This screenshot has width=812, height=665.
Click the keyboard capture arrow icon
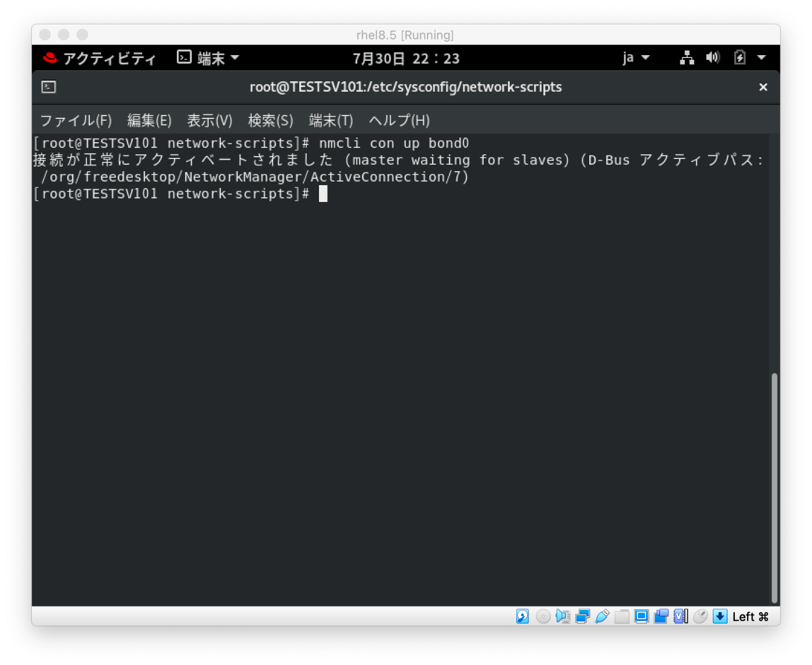coord(720,616)
